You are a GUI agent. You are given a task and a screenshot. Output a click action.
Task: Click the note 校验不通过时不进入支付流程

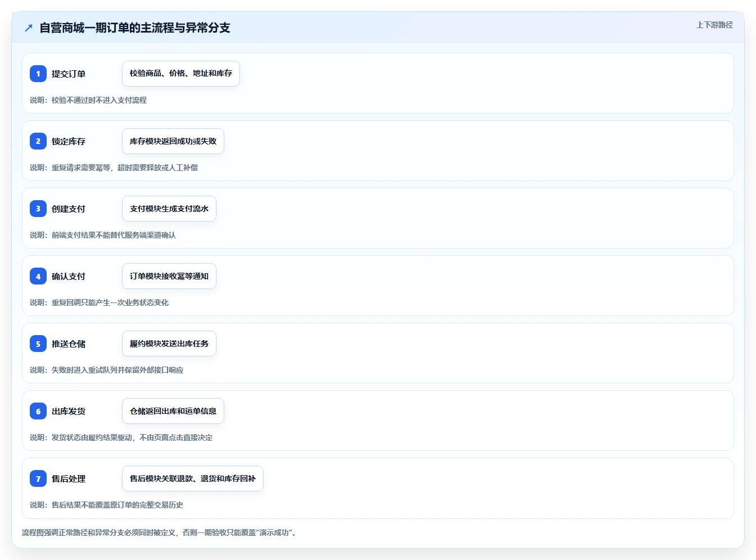pyautogui.click(x=88, y=100)
